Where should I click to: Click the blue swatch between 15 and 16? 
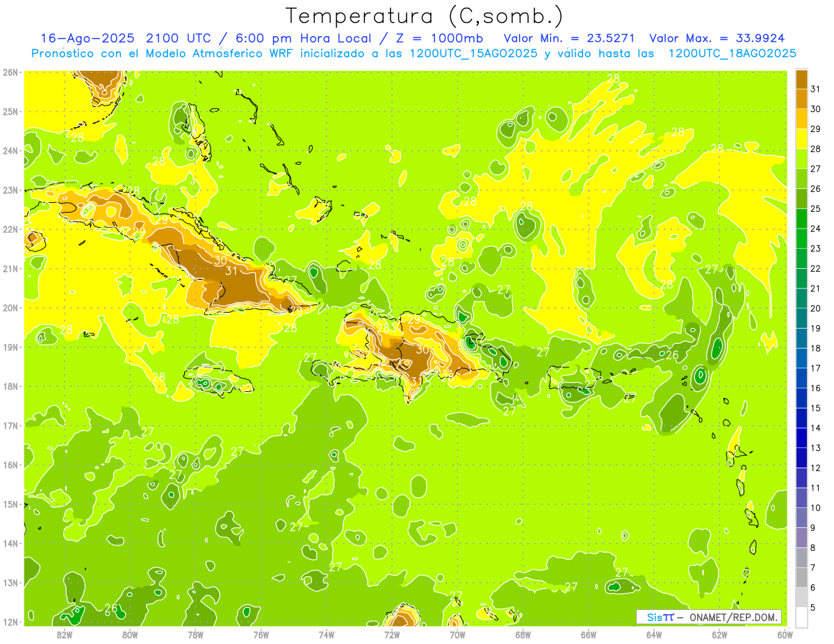coord(801,397)
